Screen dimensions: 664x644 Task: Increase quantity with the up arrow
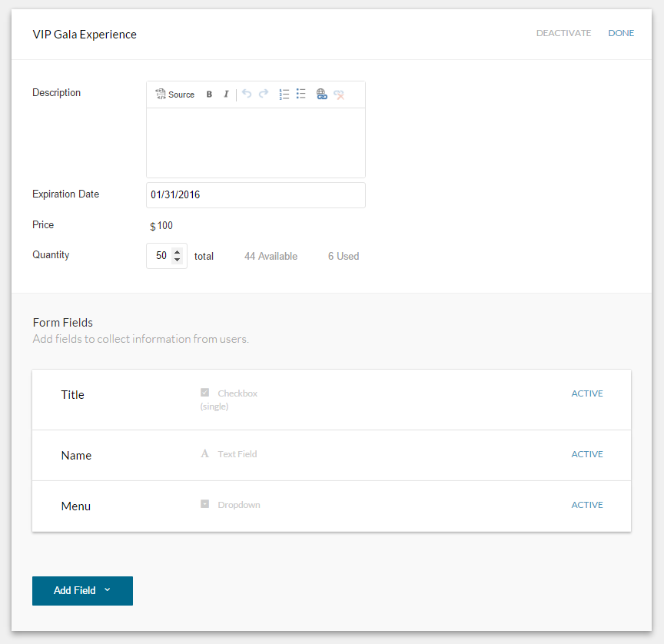[178, 252]
